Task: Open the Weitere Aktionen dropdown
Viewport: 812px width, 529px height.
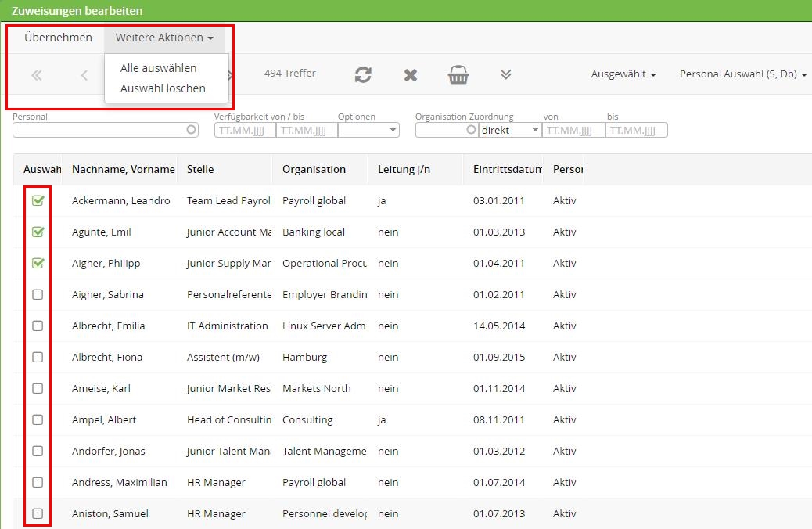Action: pos(165,38)
